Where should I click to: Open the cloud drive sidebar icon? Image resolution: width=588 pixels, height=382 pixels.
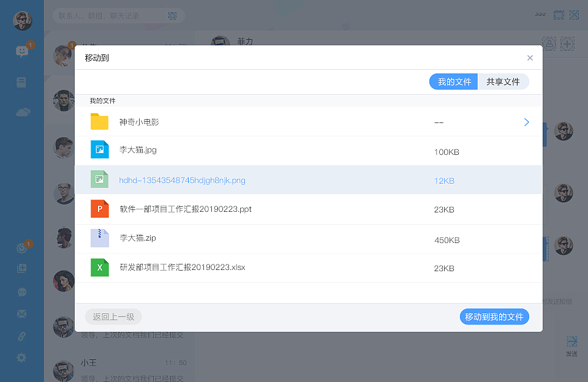23,112
